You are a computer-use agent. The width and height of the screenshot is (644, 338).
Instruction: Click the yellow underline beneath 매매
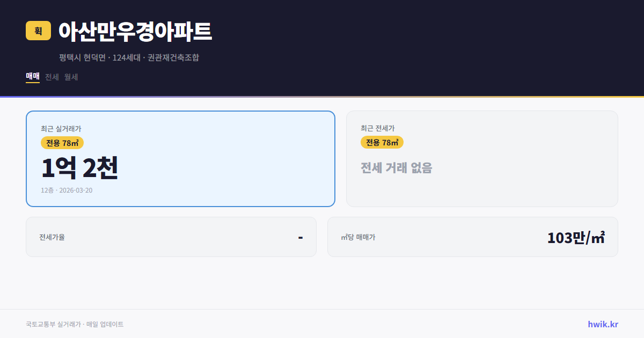point(32,84)
